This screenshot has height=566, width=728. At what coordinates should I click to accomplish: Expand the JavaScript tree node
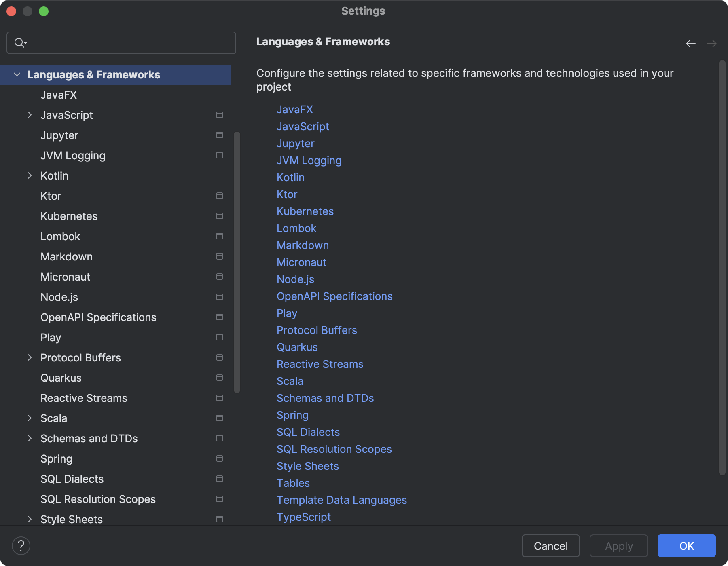click(30, 115)
